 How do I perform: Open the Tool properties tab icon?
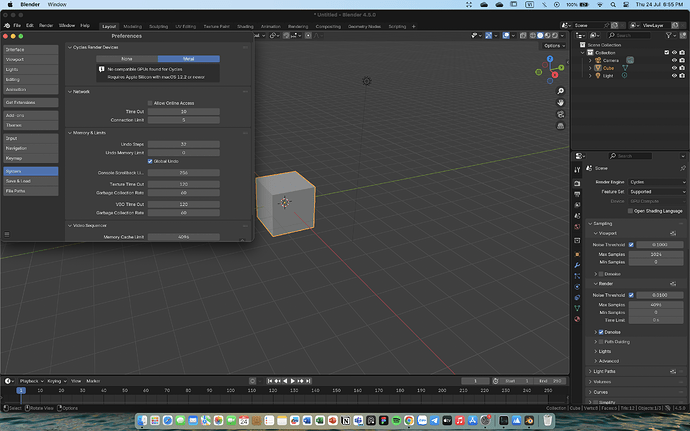click(577, 170)
